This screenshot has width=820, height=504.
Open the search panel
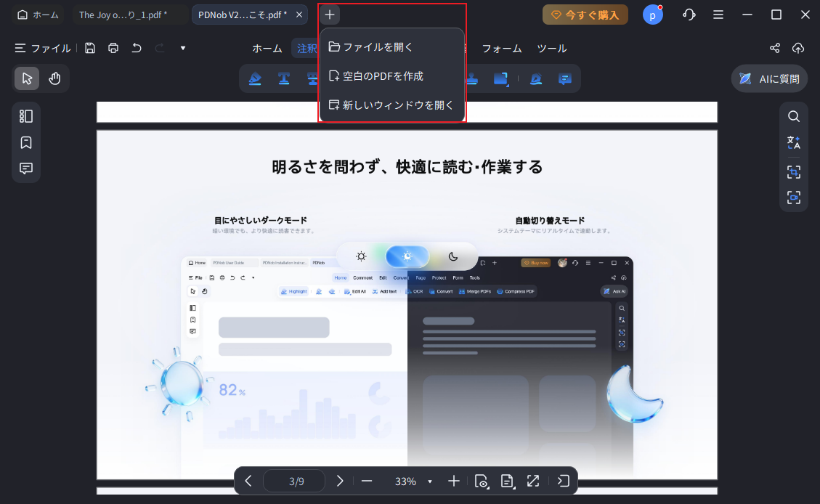click(x=793, y=116)
